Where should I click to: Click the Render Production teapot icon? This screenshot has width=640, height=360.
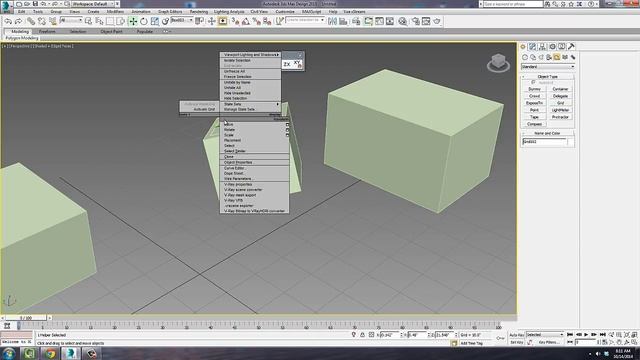pyautogui.click(x=437, y=21)
